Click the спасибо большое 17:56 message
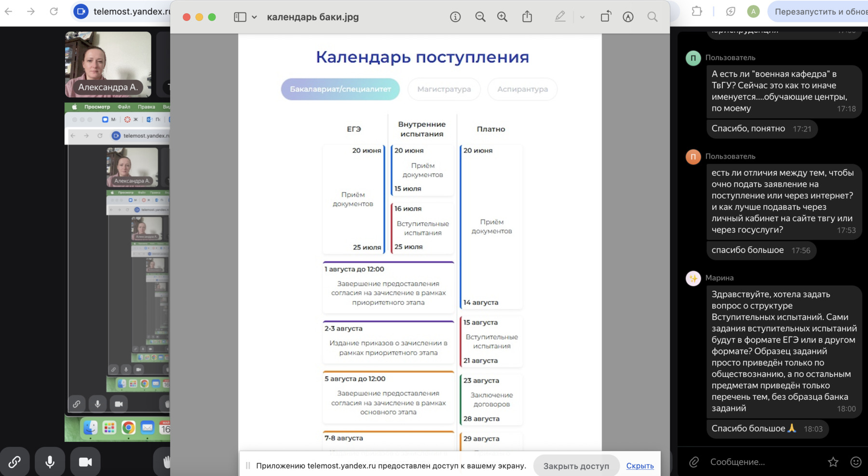This screenshot has height=476, width=868. 761,250
